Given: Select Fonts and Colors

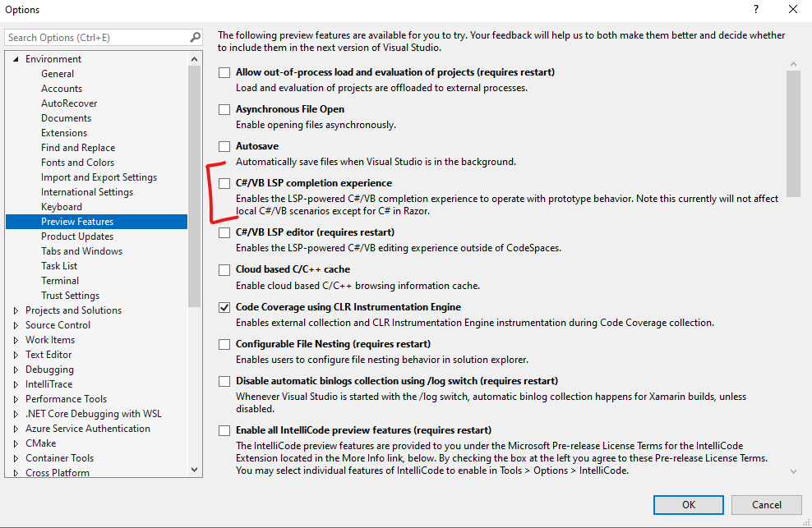Looking at the screenshot, I should click(x=78, y=162).
